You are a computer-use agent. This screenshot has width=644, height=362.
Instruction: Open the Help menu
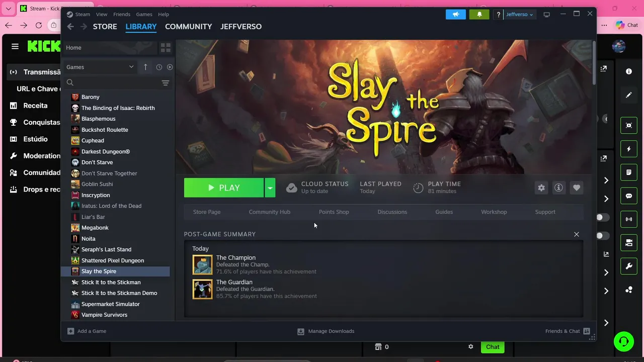click(164, 15)
